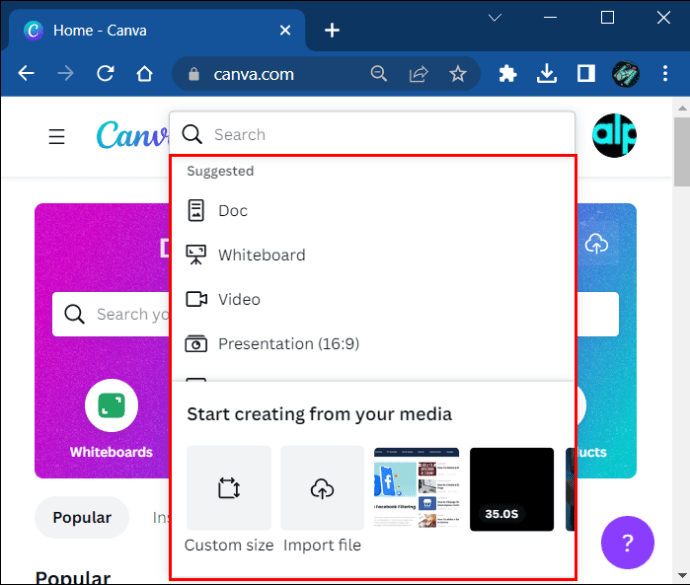Click the magnifier icon in the top search box
This screenshot has width=690, height=585.
[x=192, y=134]
